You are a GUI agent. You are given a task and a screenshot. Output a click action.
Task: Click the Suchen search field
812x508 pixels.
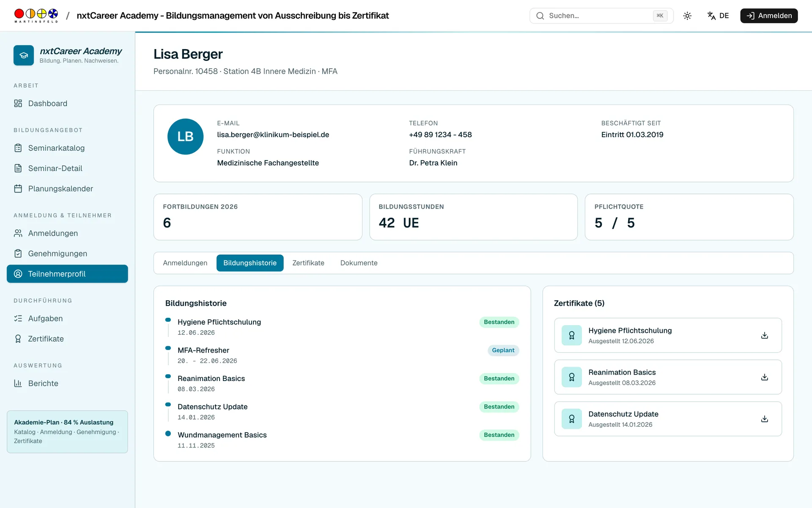pos(601,16)
